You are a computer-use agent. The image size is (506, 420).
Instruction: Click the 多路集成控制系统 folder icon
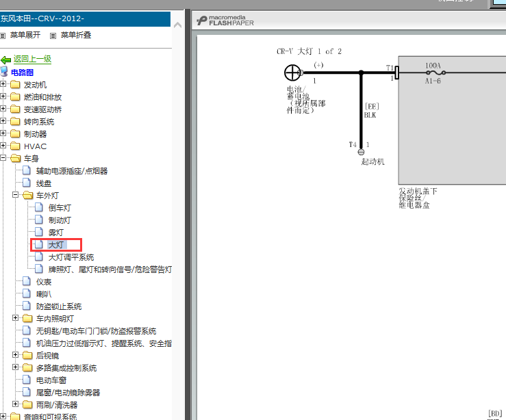click(x=27, y=367)
